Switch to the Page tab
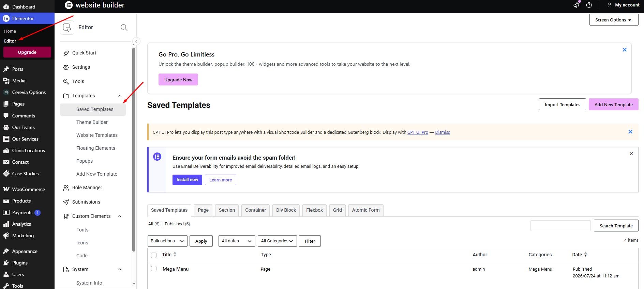The width and height of the screenshot is (644, 289). (x=203, y=210)
